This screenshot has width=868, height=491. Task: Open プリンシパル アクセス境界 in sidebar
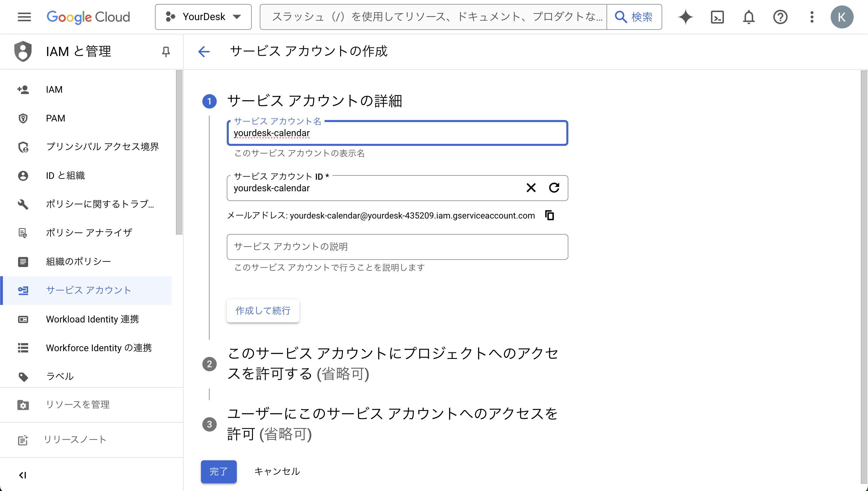(x=86, y=147)
